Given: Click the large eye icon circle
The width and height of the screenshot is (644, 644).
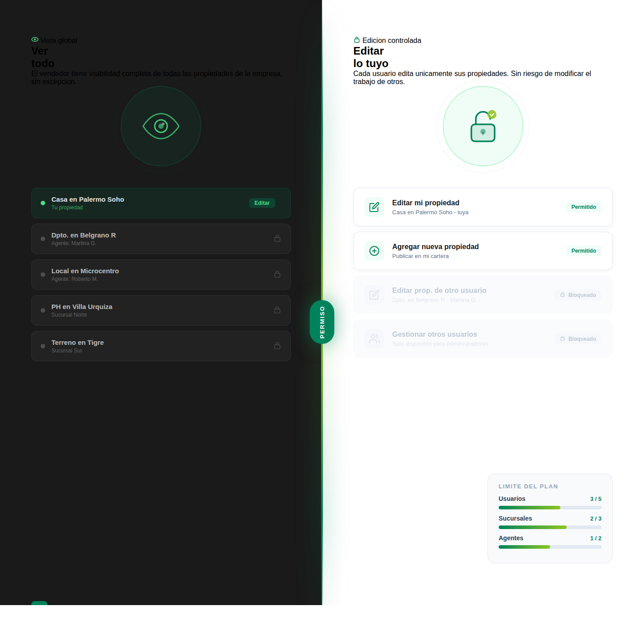Looking at the screenshot, I should point(161,126).
